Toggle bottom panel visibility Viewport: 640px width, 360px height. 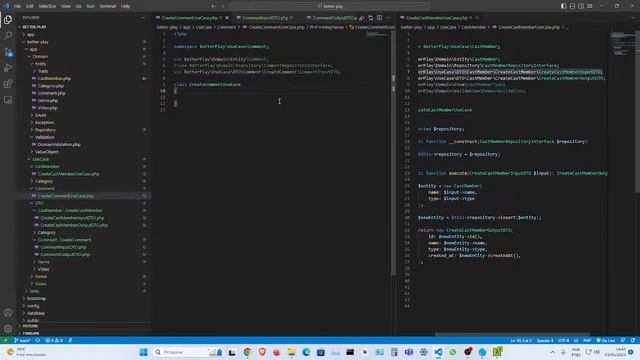pos(572,6)
